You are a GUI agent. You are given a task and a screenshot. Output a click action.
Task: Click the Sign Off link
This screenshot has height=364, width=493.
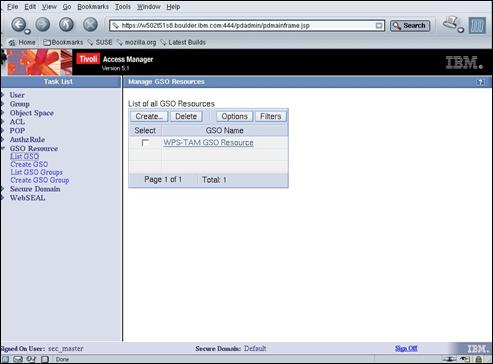406,348
